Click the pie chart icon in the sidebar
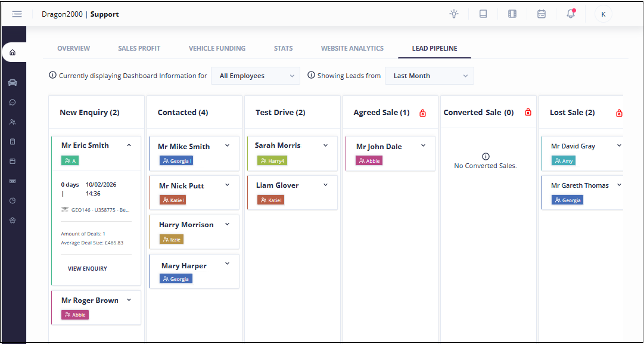 [13, 200]
